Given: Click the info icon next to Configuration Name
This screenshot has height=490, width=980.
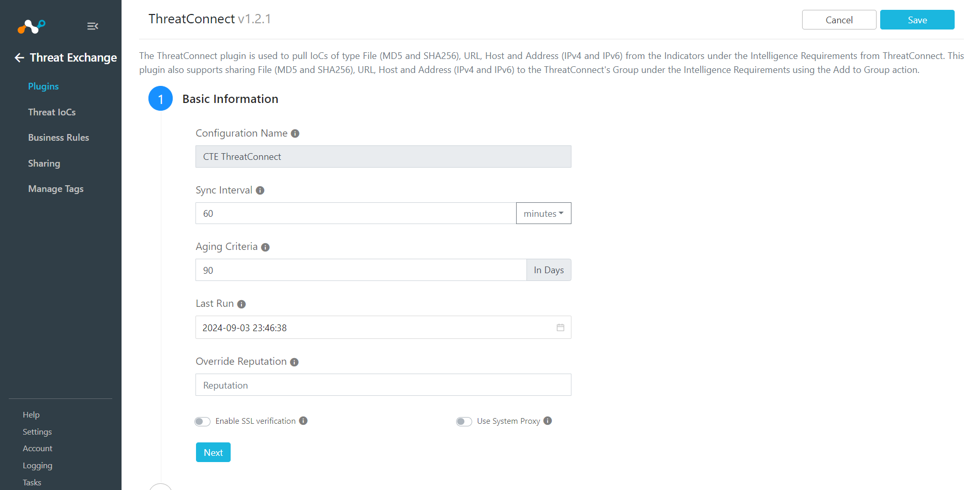Looking at the screenshot, I should pos(295,133).
